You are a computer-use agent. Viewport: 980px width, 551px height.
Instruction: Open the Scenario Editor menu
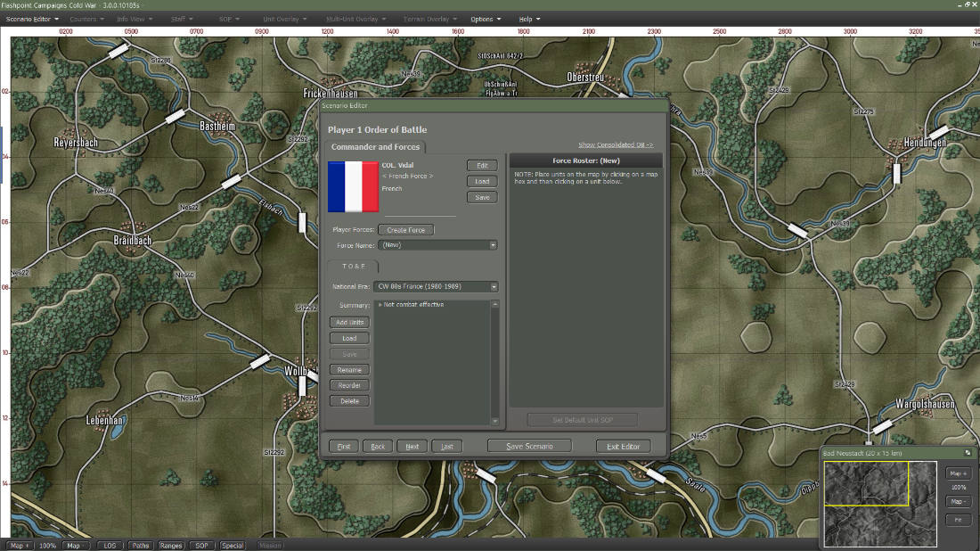click(x=32, y=19)
